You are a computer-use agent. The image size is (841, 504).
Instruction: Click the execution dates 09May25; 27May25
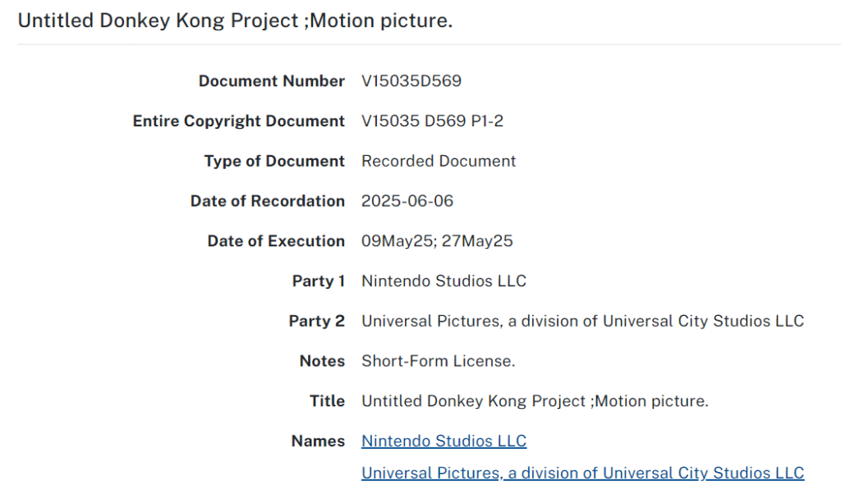click(x=437, y=241)
